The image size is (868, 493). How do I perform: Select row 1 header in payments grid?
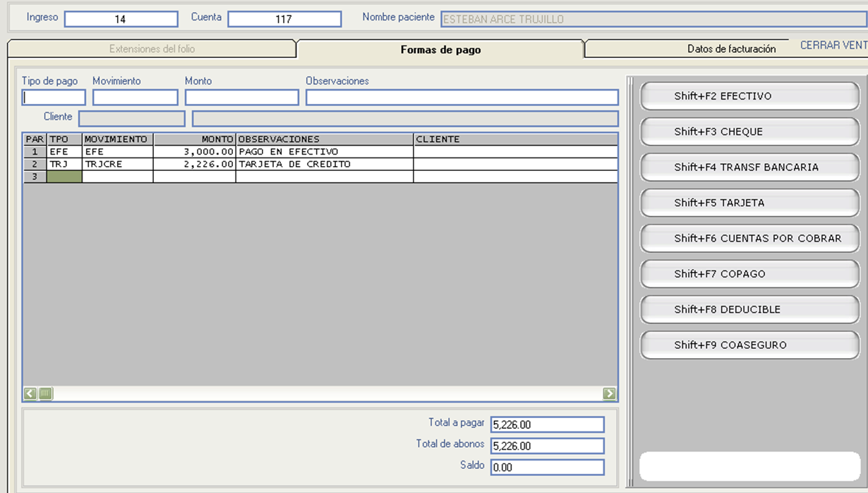pyautogui.click(x=35, y=152)
